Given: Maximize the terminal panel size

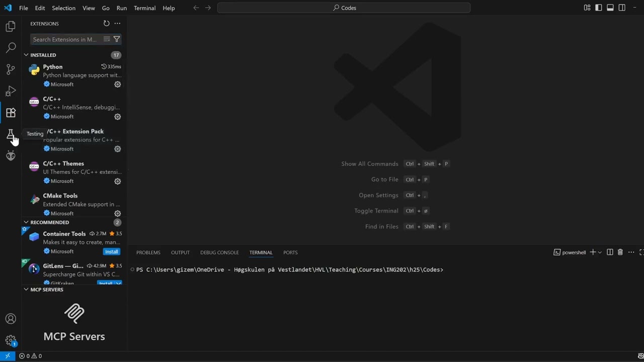Looking at the screenshot, I should point(641,252).
